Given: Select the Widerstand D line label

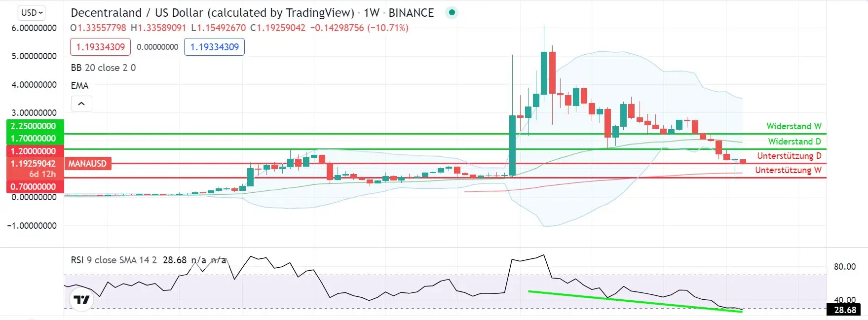Looking at the screenshot, I should point(794,142).
